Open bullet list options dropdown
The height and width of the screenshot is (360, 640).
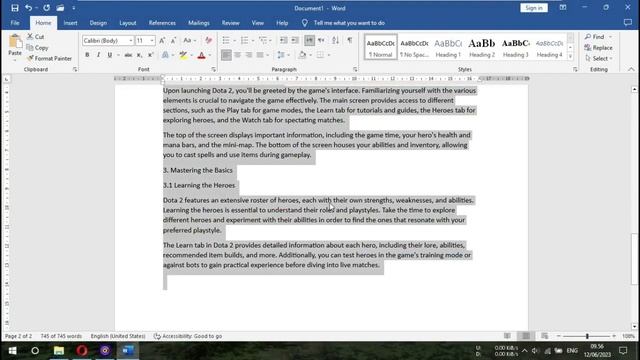235,40
